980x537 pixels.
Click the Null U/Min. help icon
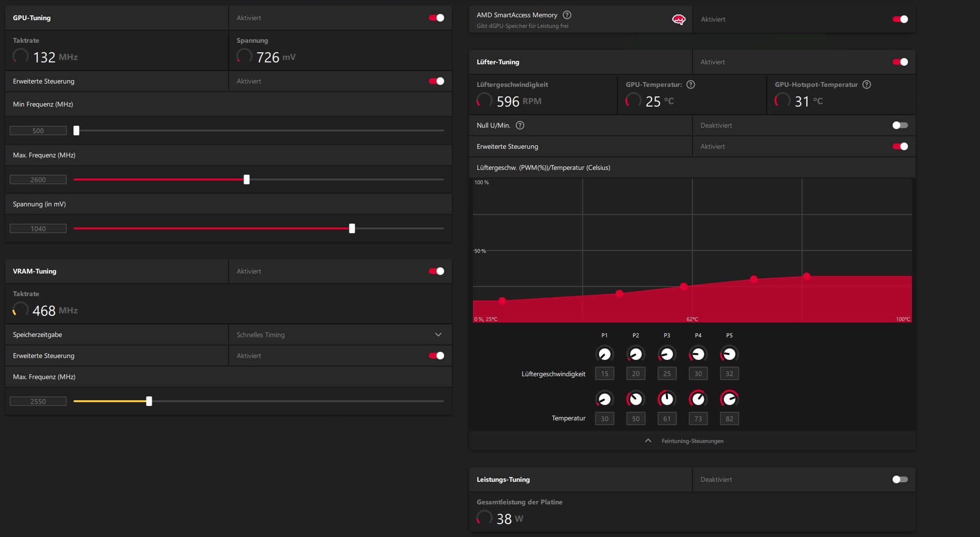pyautogui.click(x=520, y=125)
